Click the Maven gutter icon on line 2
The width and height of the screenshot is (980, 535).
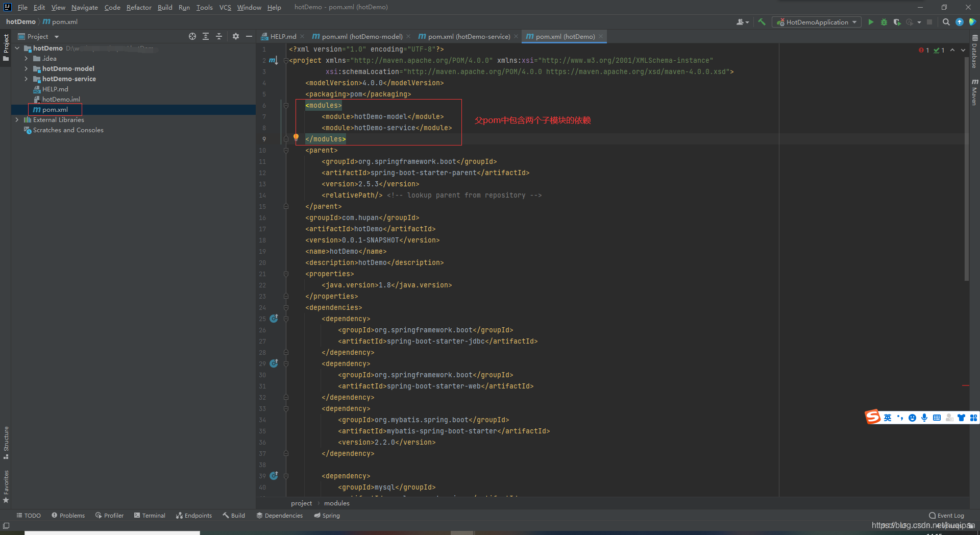[274, 60]
